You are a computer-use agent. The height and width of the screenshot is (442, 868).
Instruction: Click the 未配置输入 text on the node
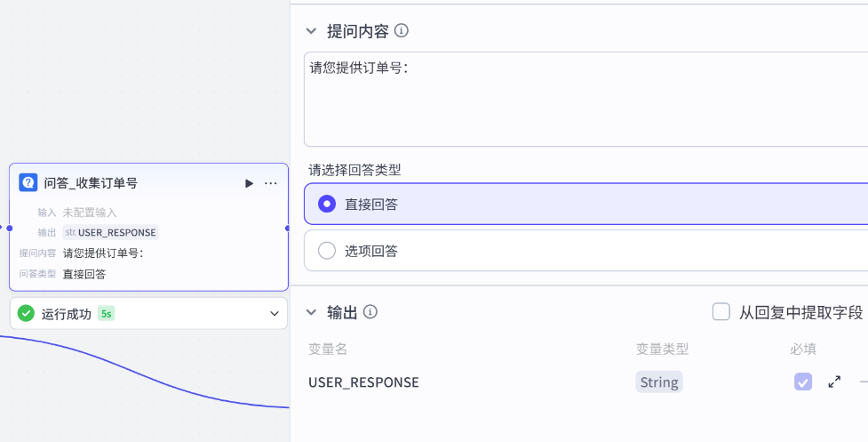pyautogui.click(x=90, y=213)
